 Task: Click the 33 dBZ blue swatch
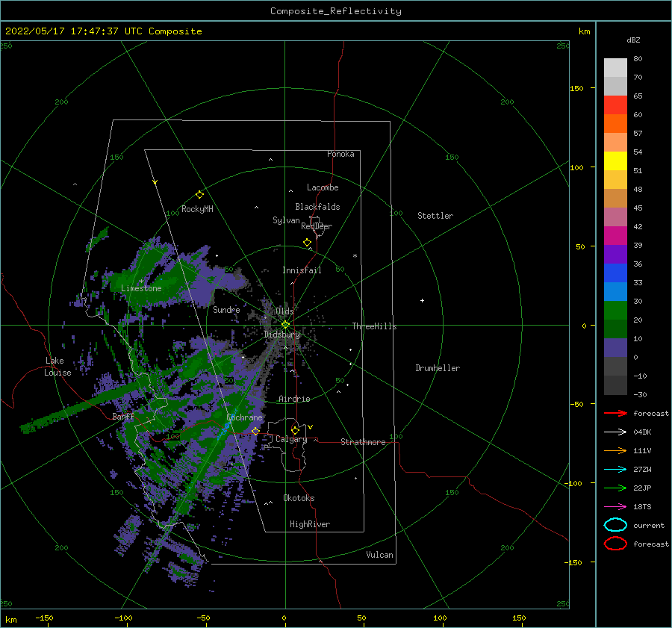[615, 291]
